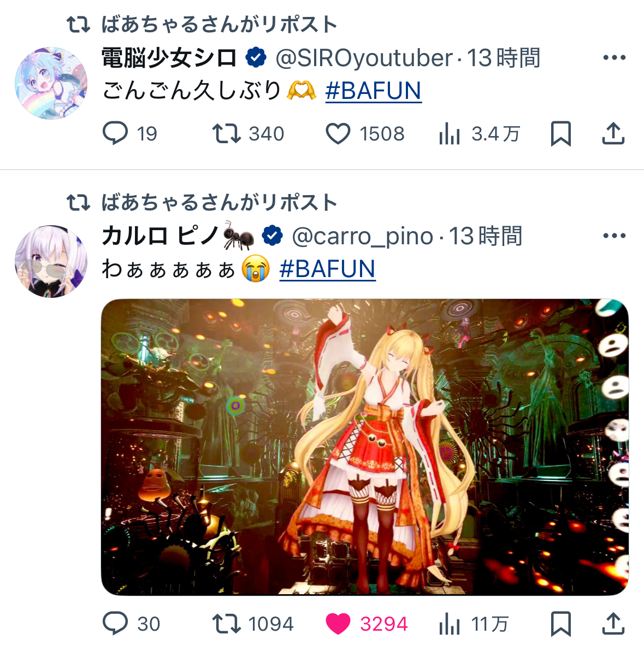This screenshot has width=644, height=646.
Task: Open カルロ ピノ's profile avatar
Action: (51, 261)
